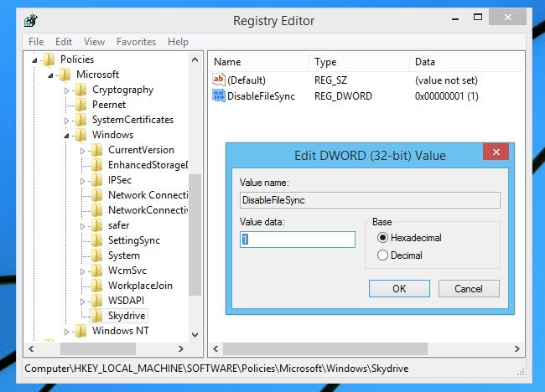Click the values pane scroll left arrow
Image resolution: width=545 pixels, height=392 pixels.
coord(215,349)
